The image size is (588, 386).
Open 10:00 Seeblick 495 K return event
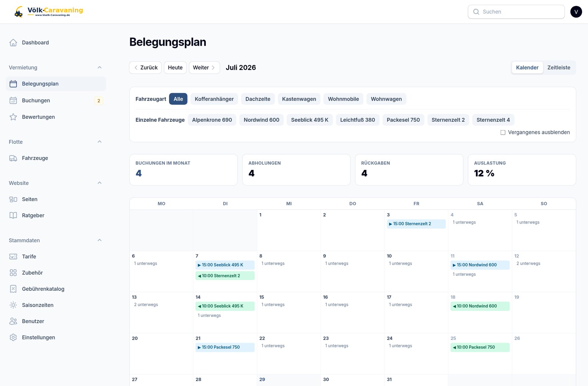click(x=225, y=306)
